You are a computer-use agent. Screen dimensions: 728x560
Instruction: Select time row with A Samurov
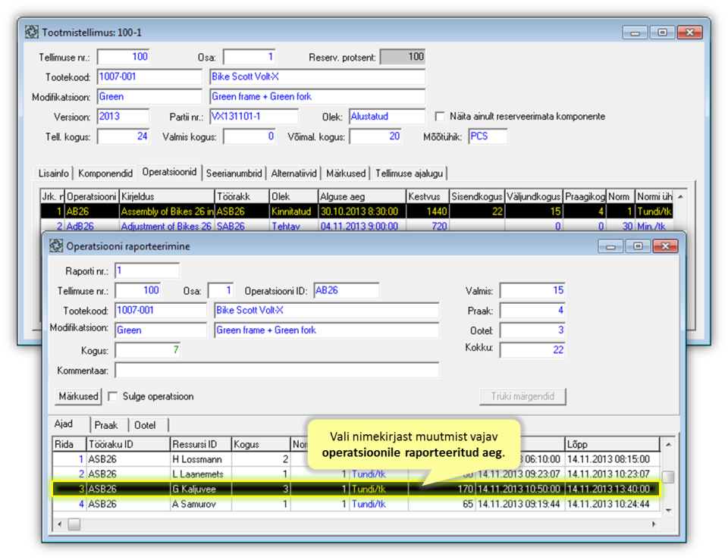[356, 504]
